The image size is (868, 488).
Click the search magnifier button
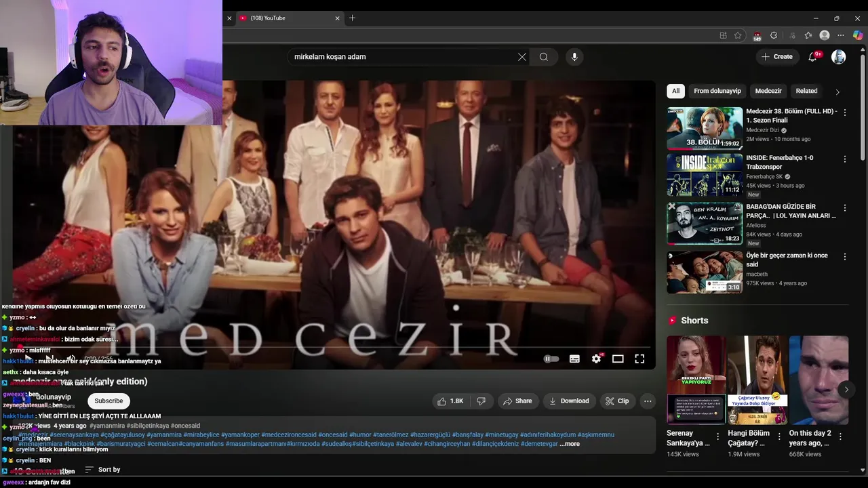point(544,57)
